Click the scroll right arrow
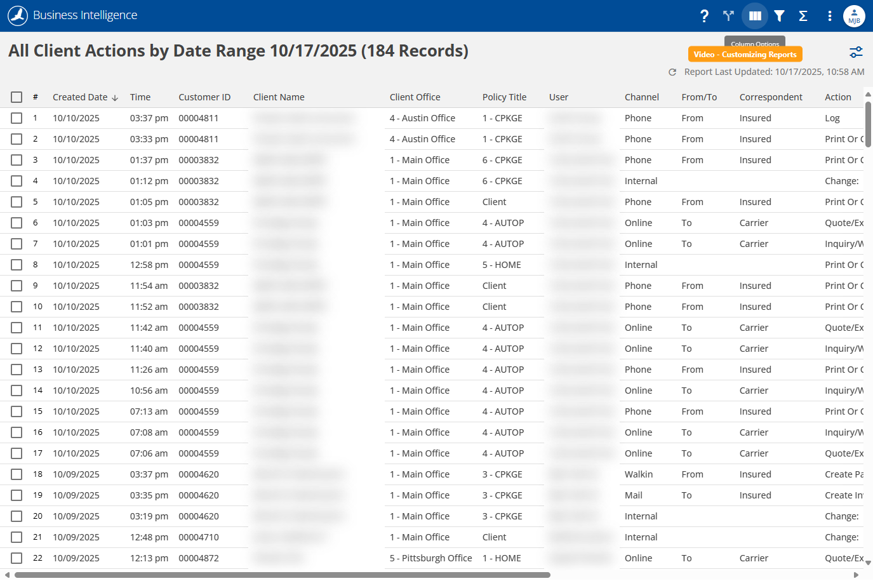 pos(856,575)
